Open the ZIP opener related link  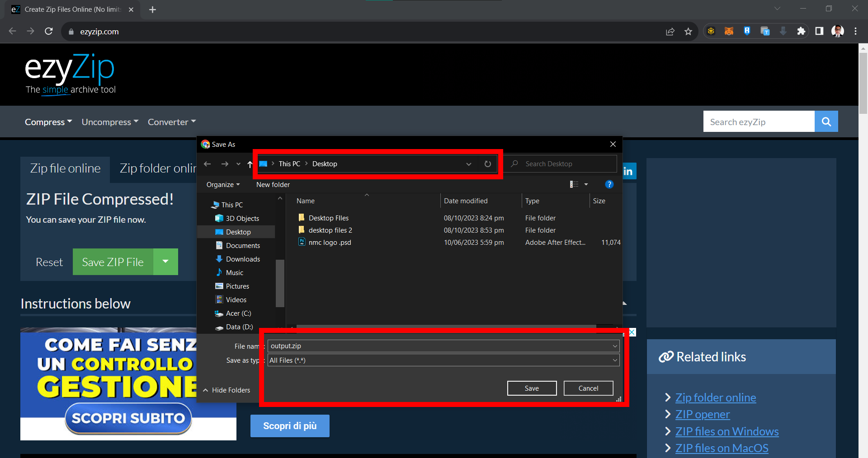click(703, 414)
